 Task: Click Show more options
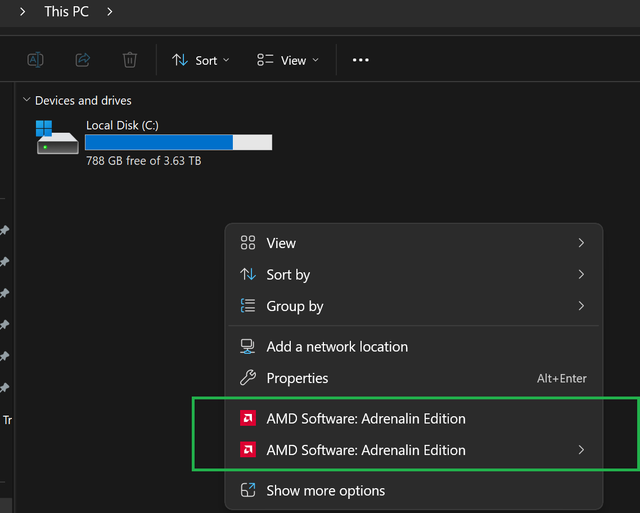413,490
